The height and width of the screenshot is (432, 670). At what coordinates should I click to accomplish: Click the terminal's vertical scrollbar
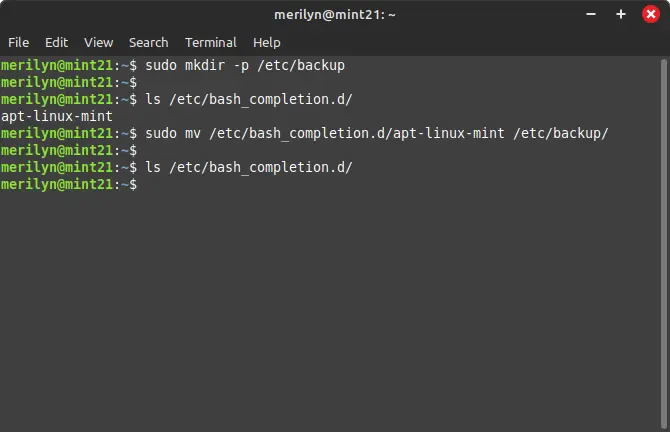click(x=663, y=244)
